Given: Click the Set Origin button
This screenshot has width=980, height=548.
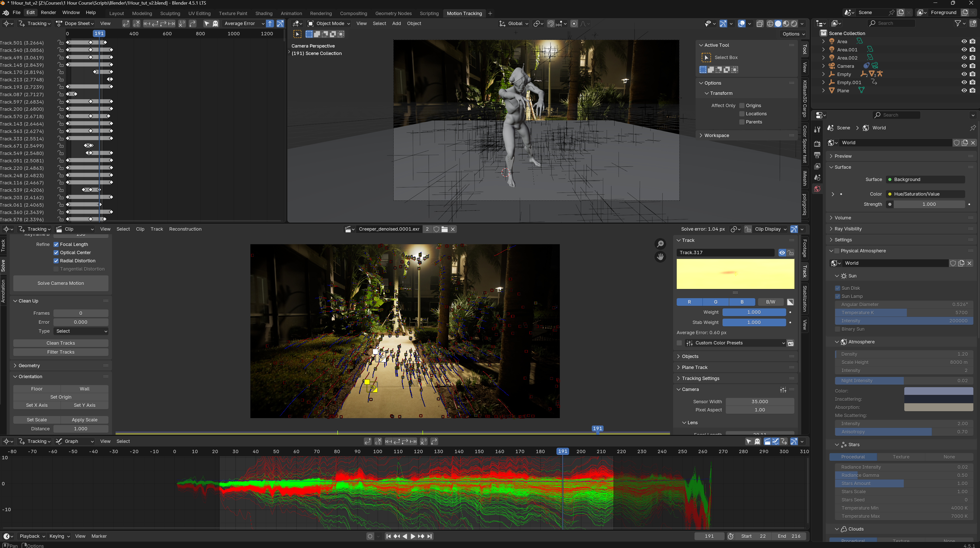Looking at the screenshot, I should click(x=61, y=397).
